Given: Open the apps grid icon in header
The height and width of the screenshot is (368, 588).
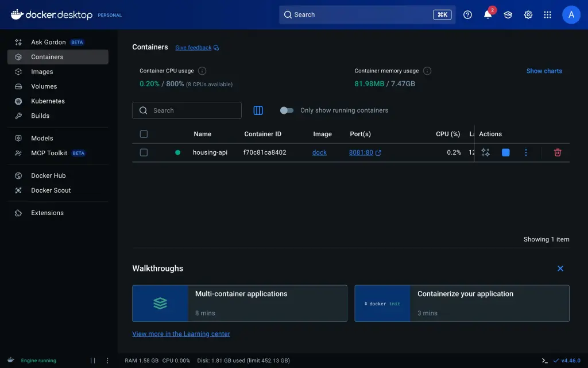Looking at the screenshot, I should [547, 14].
